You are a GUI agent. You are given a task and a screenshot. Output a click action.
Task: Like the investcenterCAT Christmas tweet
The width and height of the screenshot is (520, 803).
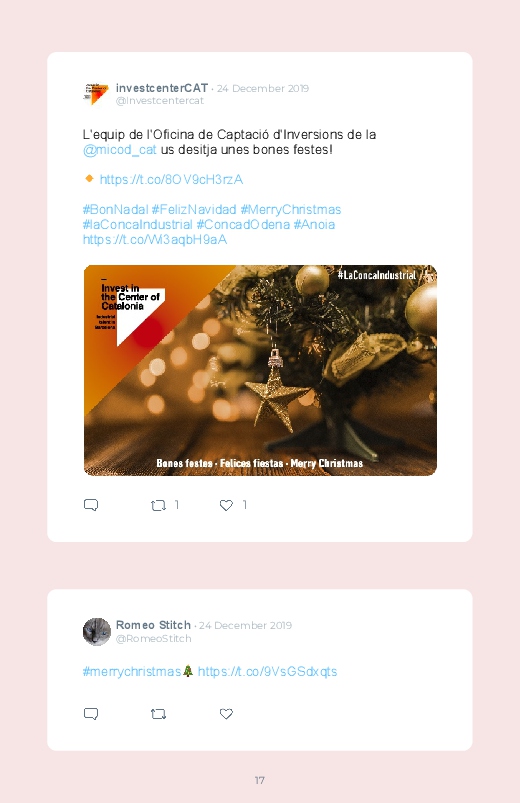pos(226,505)
